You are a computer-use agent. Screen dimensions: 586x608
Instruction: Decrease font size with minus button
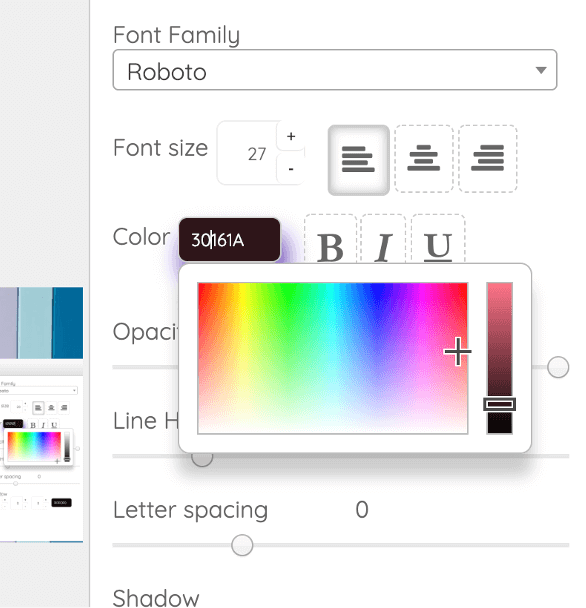[291, 169]
